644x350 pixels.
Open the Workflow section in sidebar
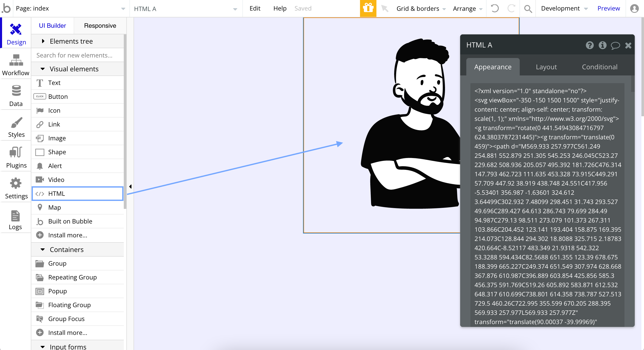(x=16, y=65)
